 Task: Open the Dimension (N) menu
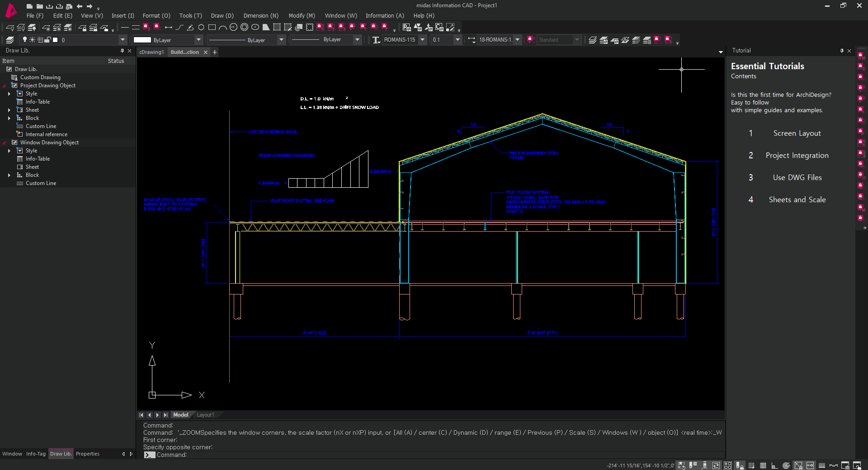[x=260, y=15]
